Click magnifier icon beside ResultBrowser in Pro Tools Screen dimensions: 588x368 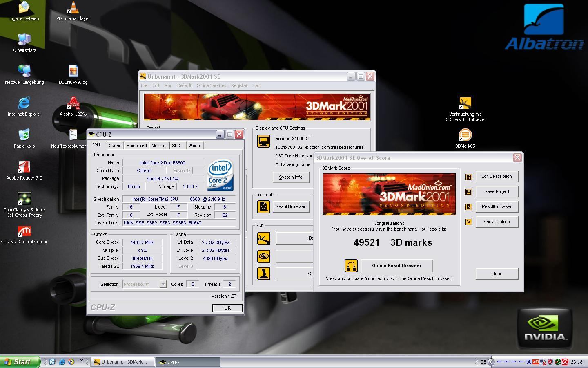coord(264,206)
